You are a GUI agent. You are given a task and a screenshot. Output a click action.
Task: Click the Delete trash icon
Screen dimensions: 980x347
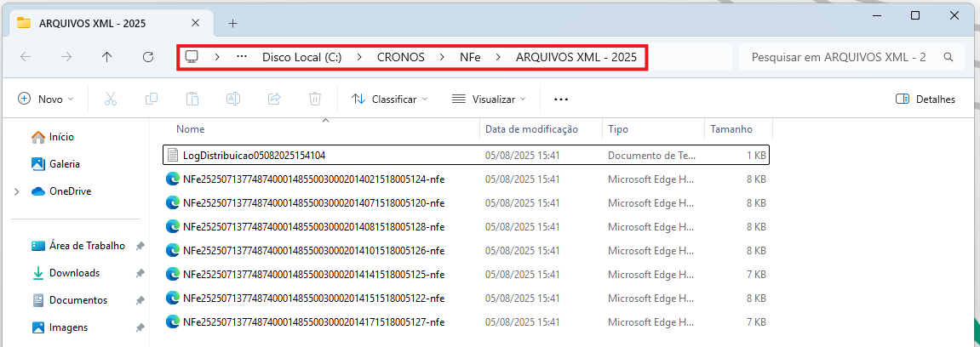(316, 99)
